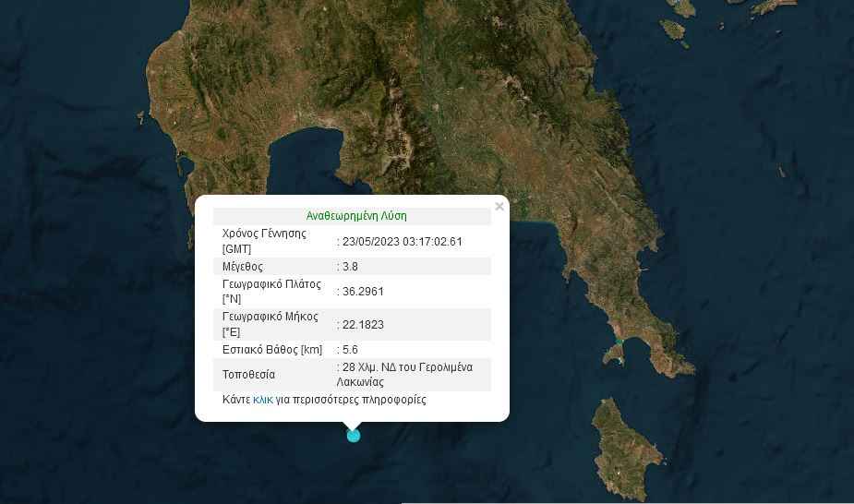Click the latitude value 36.2961
The image size is (854, 504).
(363, 292)
